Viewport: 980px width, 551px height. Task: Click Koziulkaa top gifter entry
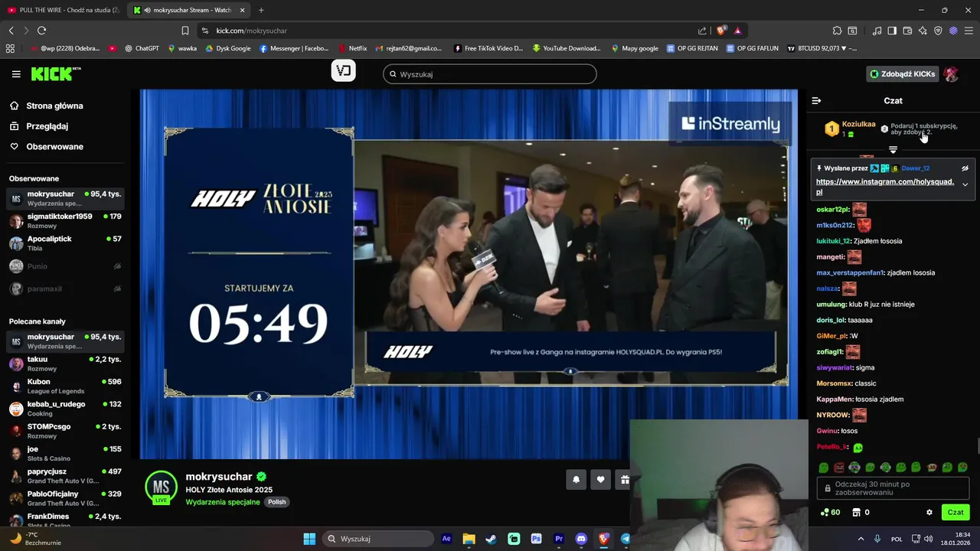pyautogui.click(x=850, y=129)
